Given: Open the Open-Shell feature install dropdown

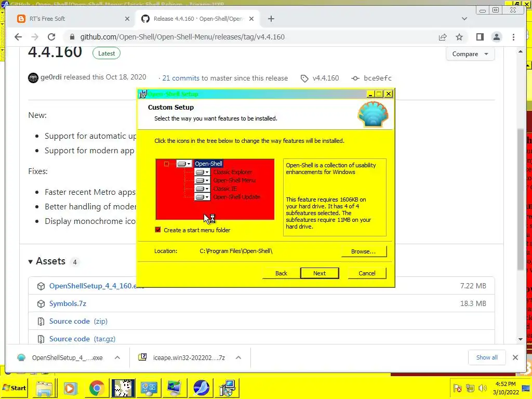Looking at the screenshot, I should pyautogui.click(x=184, y=164).
